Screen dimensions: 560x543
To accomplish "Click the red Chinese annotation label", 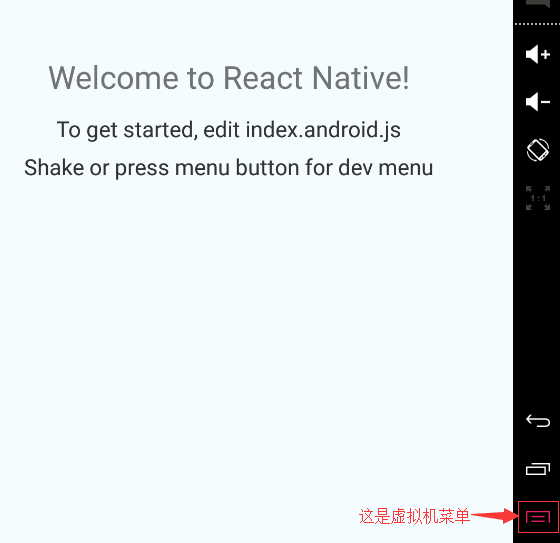I will (414, 517).
